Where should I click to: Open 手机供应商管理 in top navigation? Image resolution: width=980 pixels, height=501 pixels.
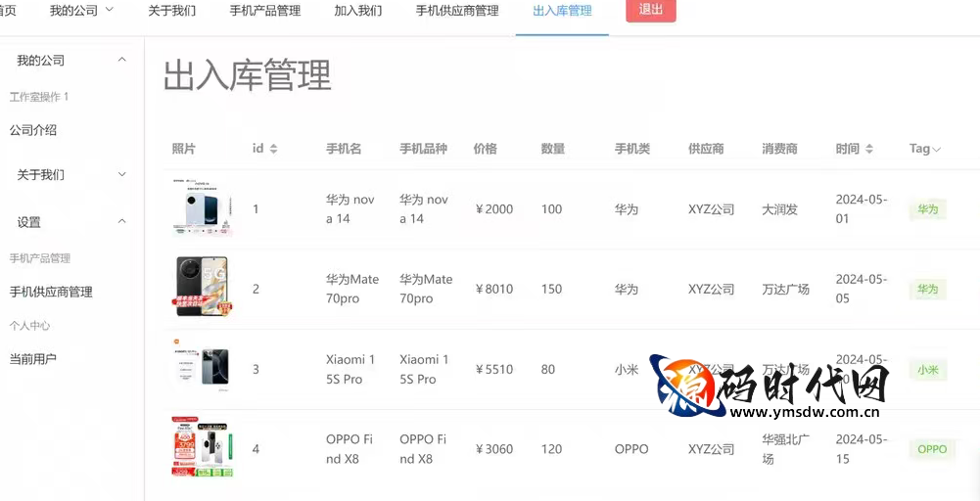(x=457, y=11)
